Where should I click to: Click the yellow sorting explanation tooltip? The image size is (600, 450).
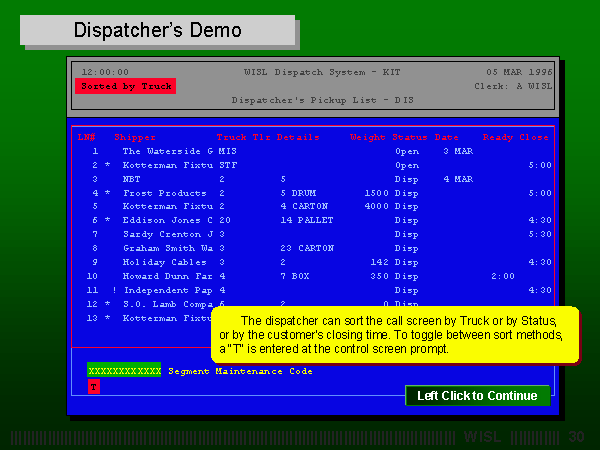pos(395,334)
